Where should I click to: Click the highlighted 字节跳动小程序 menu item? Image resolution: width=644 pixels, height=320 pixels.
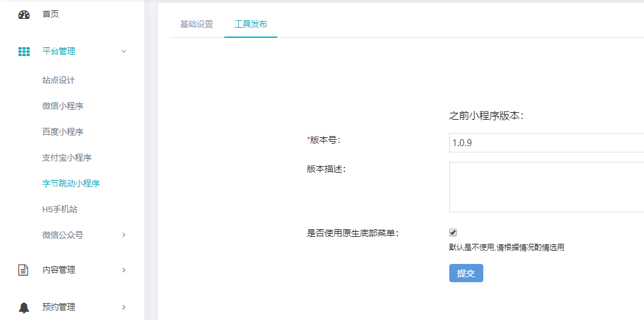coord(71,183)
